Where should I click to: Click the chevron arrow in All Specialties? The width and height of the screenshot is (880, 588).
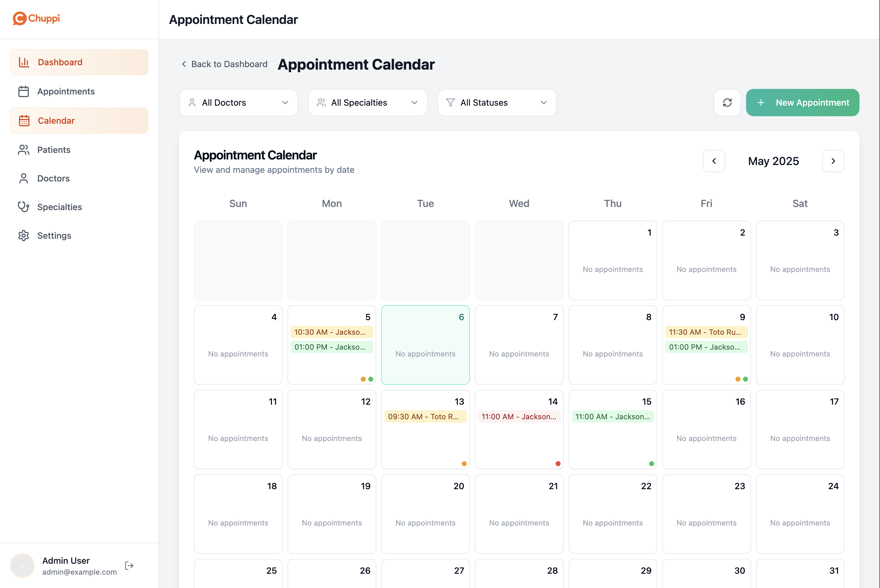coord(414,102)
